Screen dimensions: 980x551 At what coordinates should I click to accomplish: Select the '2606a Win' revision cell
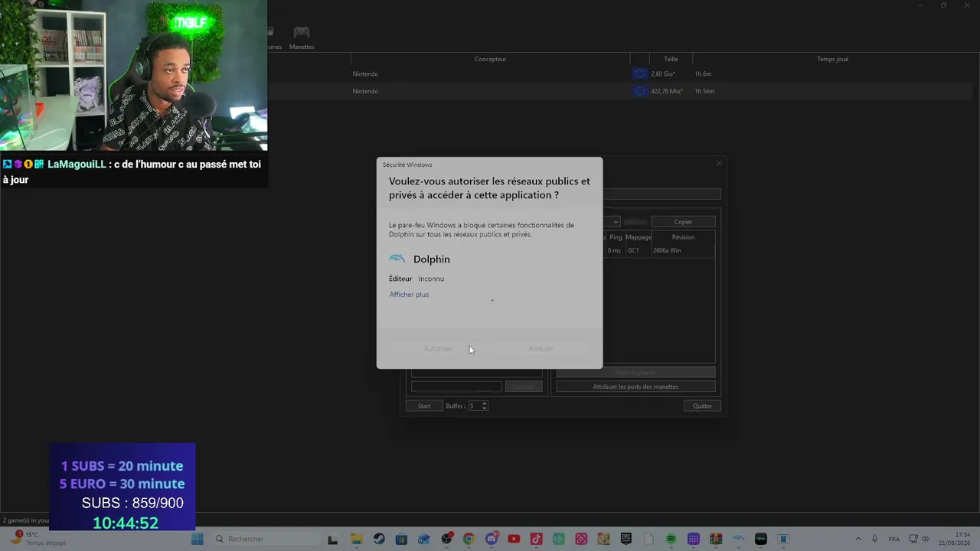667,251
